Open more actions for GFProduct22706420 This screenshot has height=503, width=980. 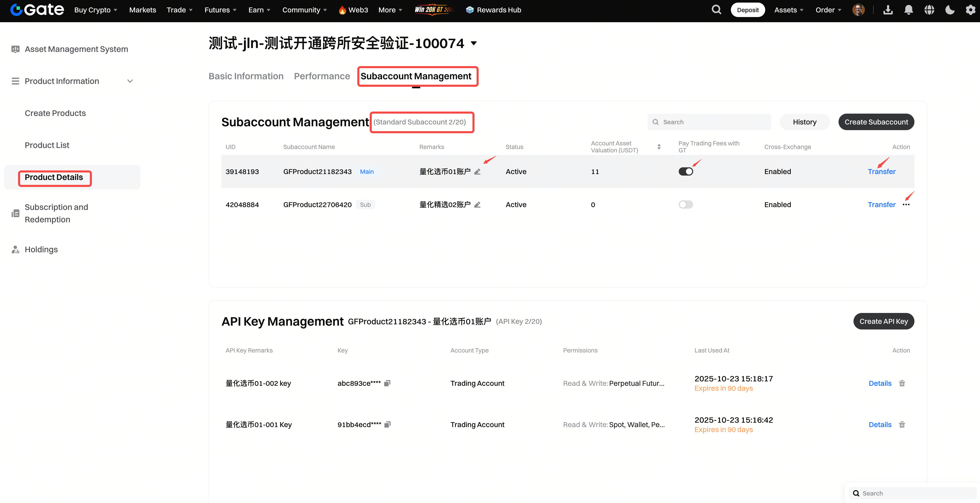906,205
